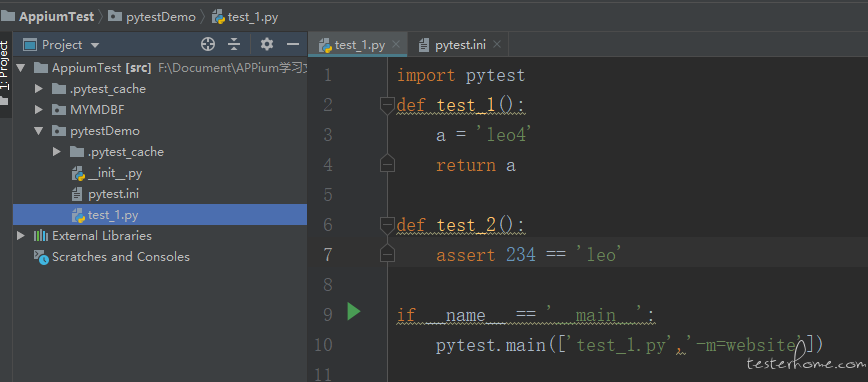Collapse the AppiumTest root tree node
Screen dimensions: 868x382
click(21, 68)
